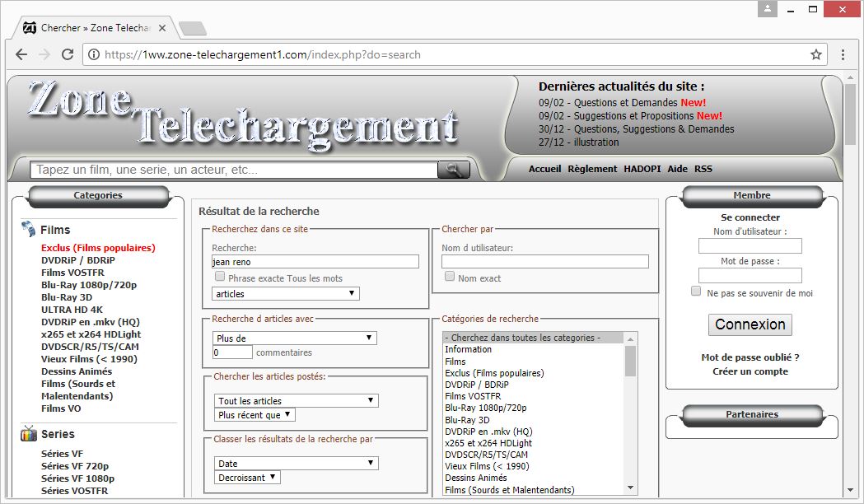Click the site info icon in address bar

click(x=94, y=54)
